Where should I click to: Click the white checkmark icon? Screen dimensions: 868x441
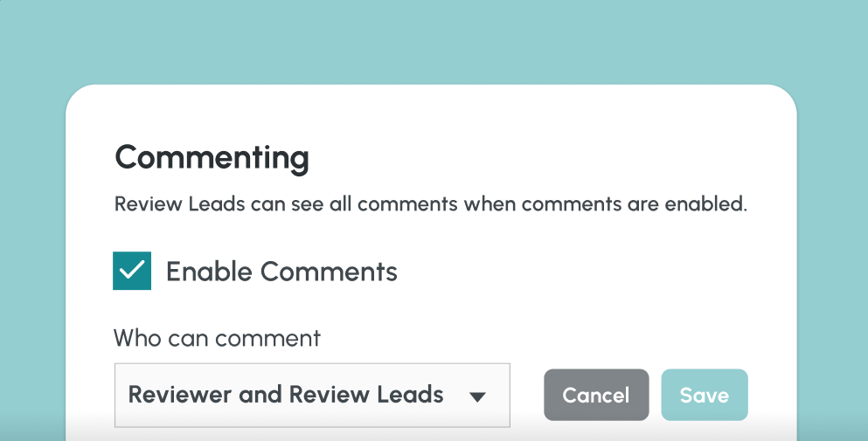pos(132,271)
